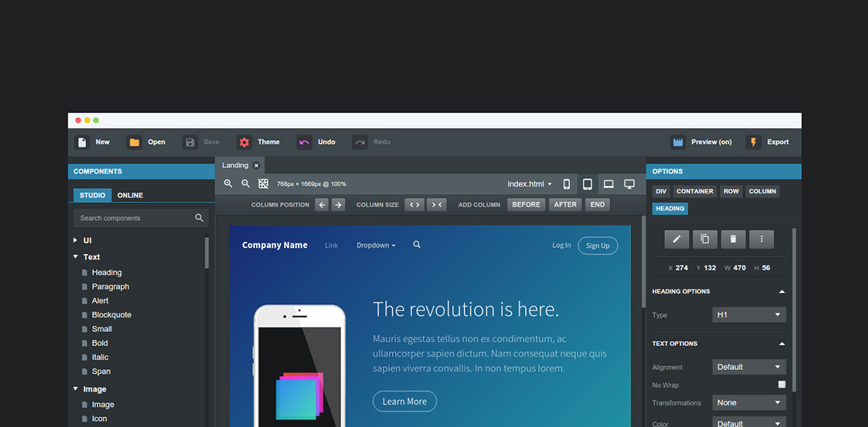Toggle the No Wrap checkbox
This screenshot has height=427, width=868.
pyautogui.click(x=781, y=384)
